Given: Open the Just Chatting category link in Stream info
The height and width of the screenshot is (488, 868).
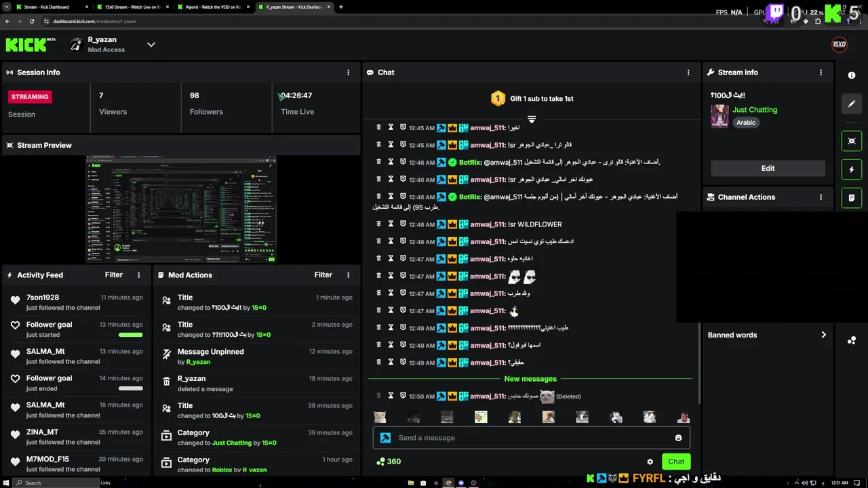Looking at the screenshot, I should [x=755, y=110].
